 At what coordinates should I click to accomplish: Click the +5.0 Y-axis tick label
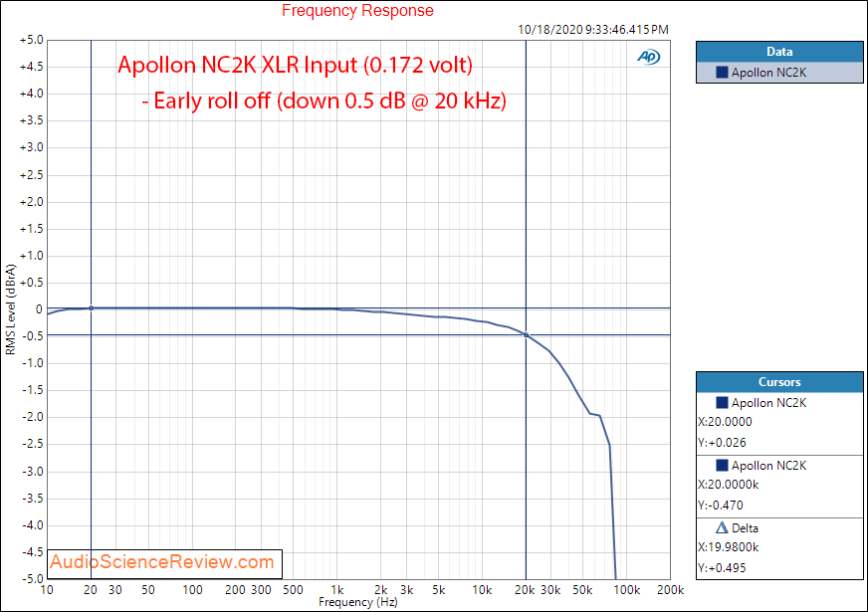(31, 40)
